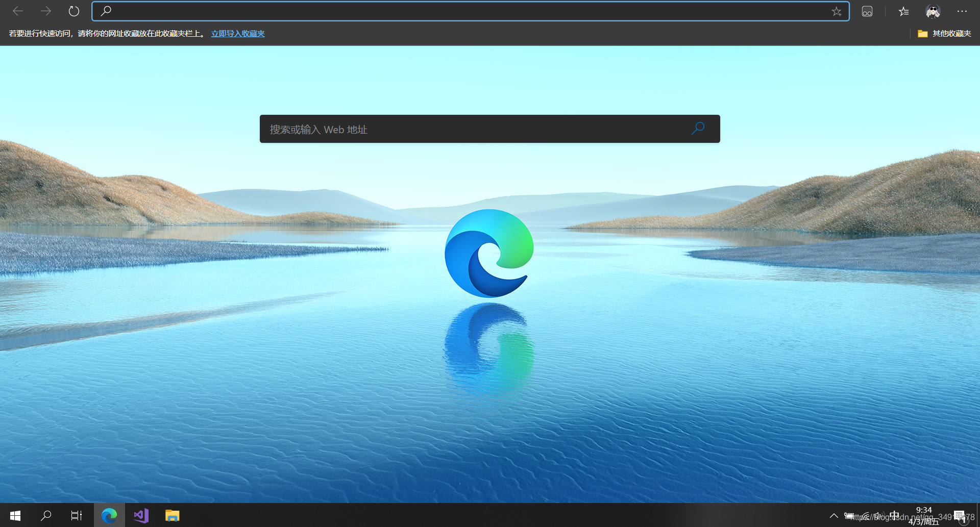Launch Visual Studio from the taskbar
The image size is (980, 527).
pyautogui.click(x=141, y=515)
